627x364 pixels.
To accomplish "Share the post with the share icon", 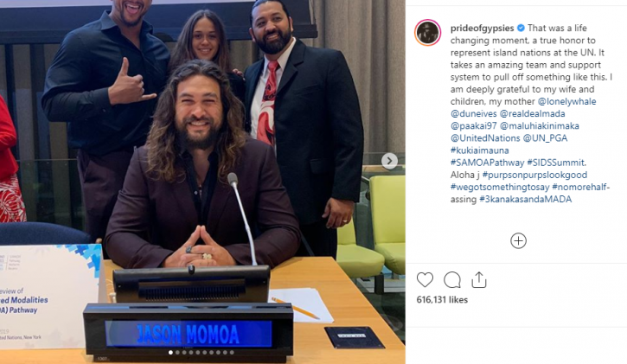I will tap(478, 279).
